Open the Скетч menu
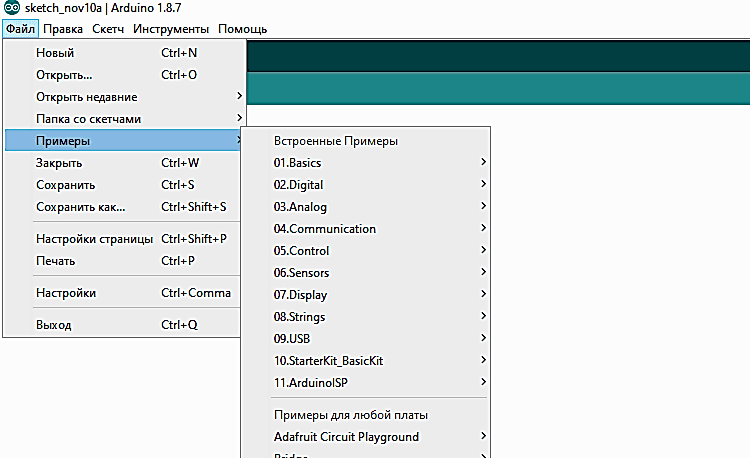Viewport: 750px width, 458px height. pyautogui.click(x=108, y=30)
